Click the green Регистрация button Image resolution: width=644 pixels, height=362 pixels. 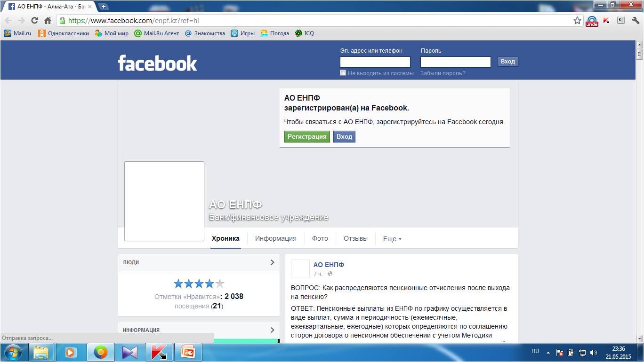(307, 136)
